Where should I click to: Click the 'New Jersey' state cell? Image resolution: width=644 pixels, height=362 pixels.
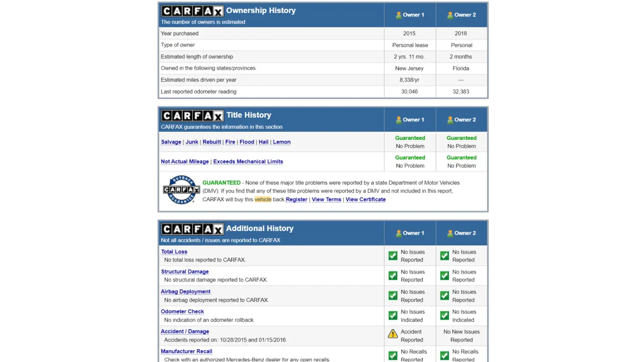409,68
